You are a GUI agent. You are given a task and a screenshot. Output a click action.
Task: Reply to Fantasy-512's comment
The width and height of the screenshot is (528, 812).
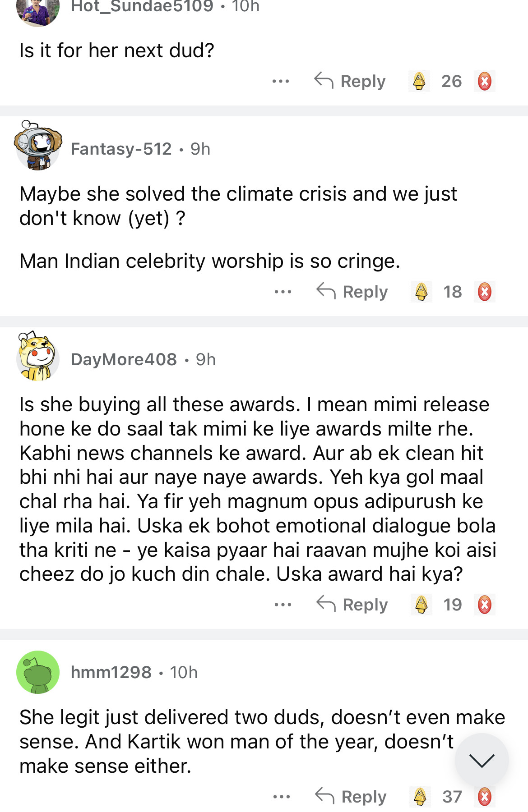352,292
